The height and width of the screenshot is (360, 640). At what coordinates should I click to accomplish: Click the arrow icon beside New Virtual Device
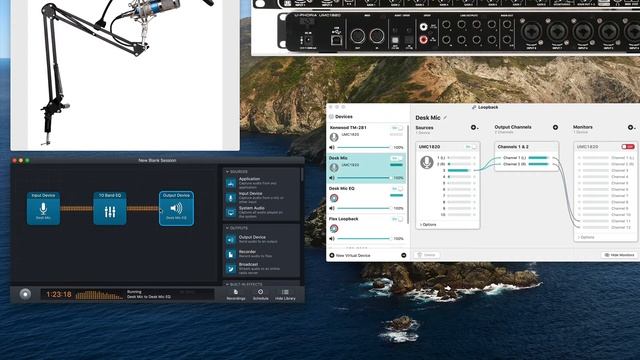[403, 255]
